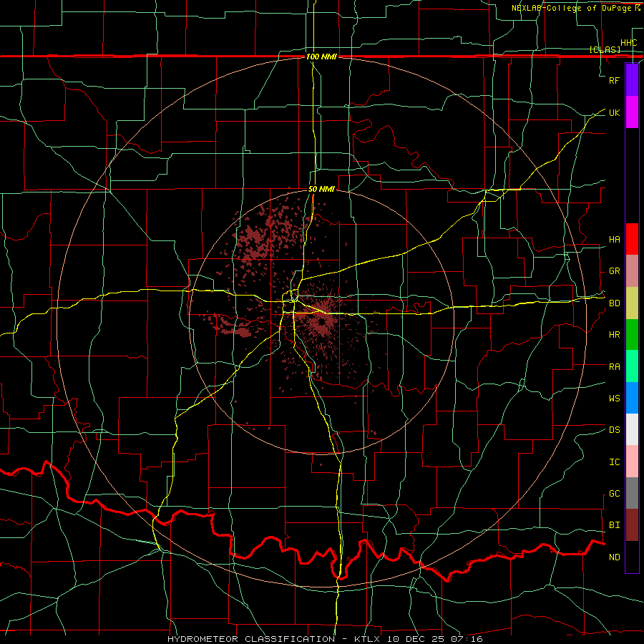Click the GC legend label
Viewport: 644px width, 644px height.
(614, 494)
